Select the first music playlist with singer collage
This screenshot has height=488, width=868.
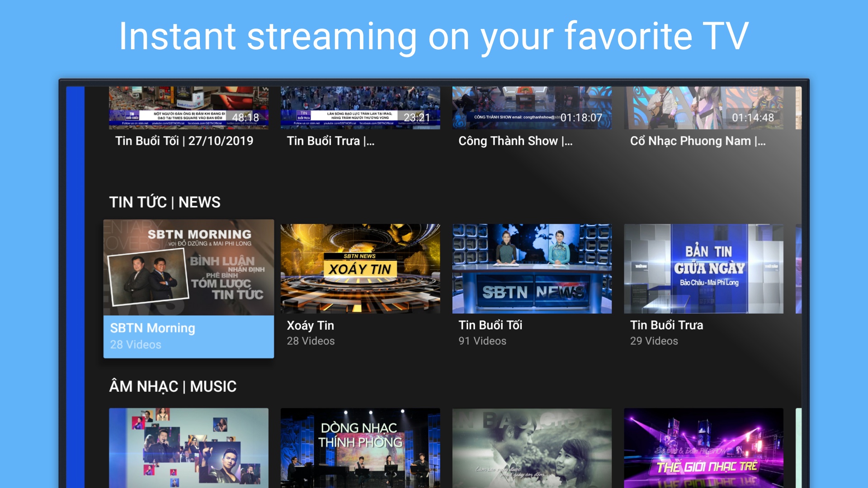189,447
